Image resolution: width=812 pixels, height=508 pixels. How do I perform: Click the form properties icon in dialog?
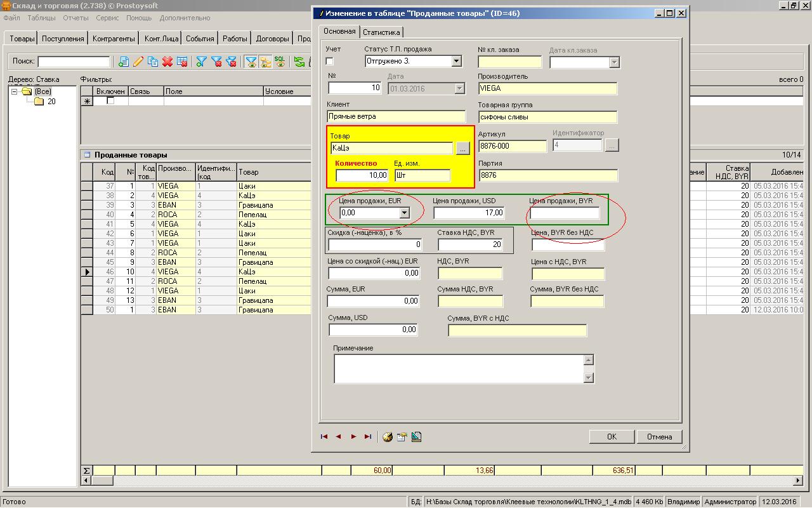(402, 437)
